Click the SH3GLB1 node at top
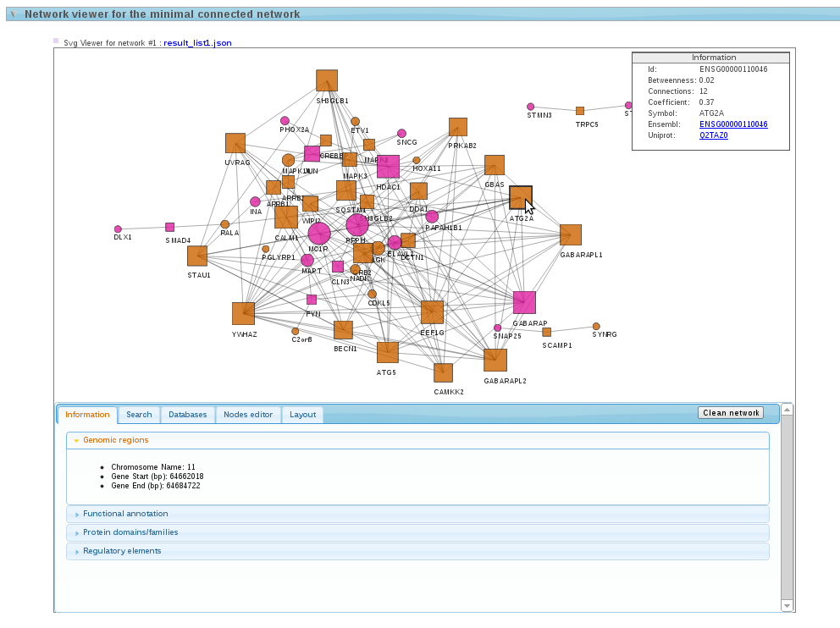Image resolution: width=840 pixels, height=628 pixels. (x=327, y=80)
